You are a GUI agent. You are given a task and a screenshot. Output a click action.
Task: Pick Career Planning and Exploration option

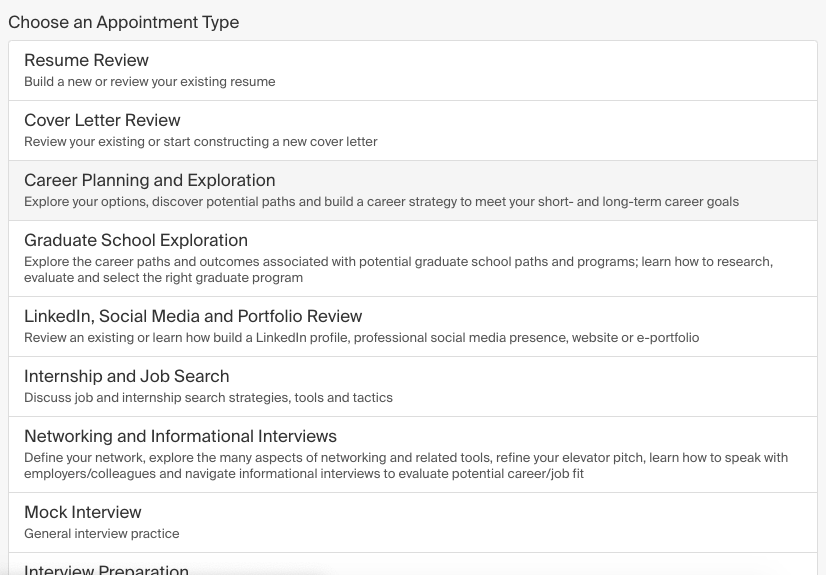pyautogui.click(x=412, y=191)
